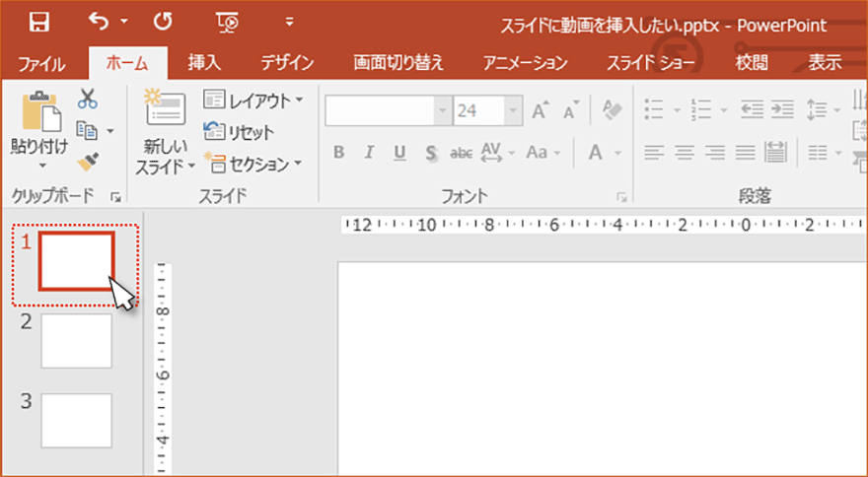Click the Save icon in the title bar

tap(39, 22)
